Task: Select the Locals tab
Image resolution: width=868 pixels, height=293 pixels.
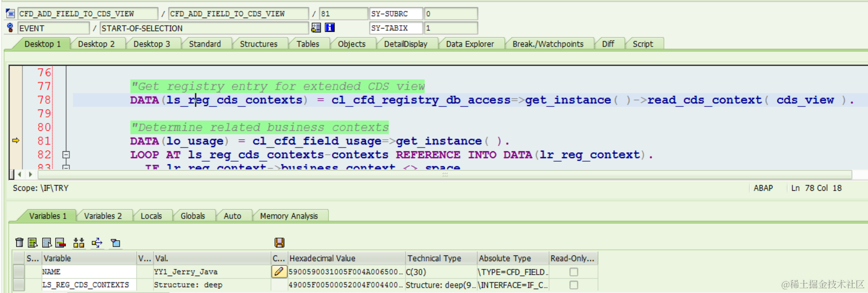Action: pos(151,216)
